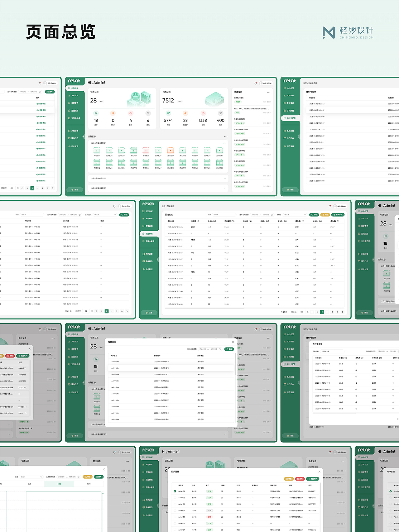The height and width of the screenshot is (532, 399).
Task: Select the 测试机16 battery icon
Action: [x=146, y=162]
